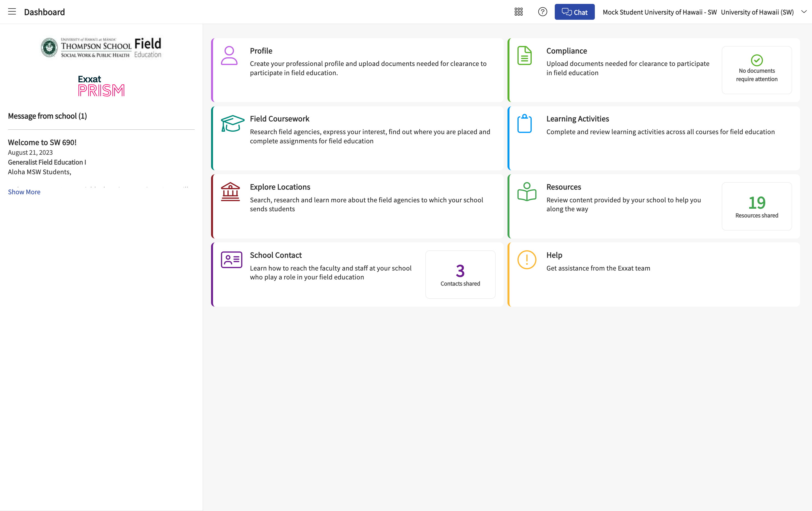Expand the user account dropdown chevron
This screenshot has width=812, height=511.
[804, 12]
